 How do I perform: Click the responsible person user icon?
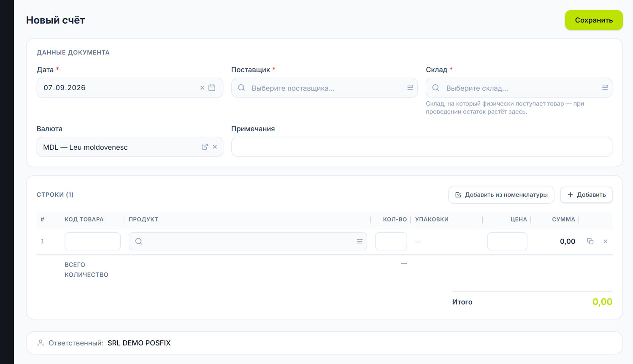tap(41, 343)
